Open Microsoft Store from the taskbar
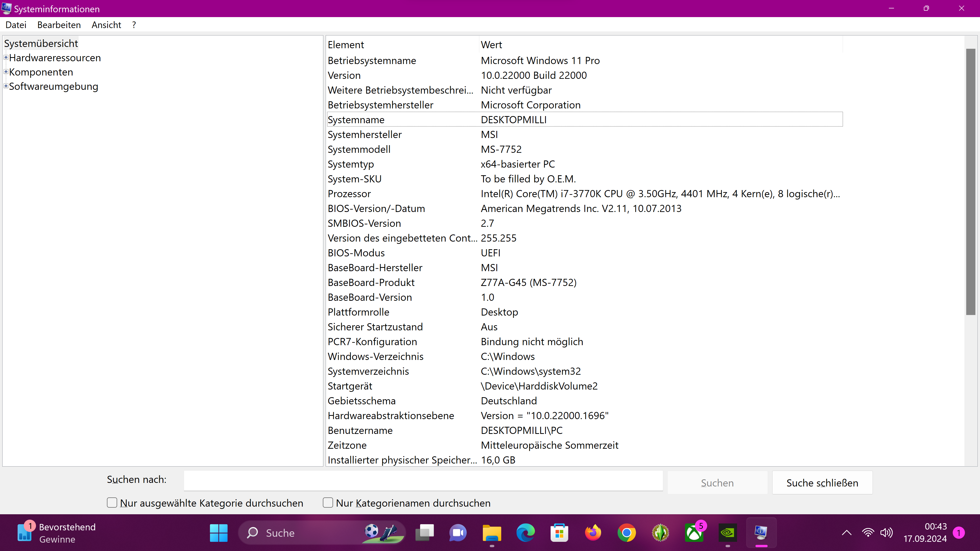Screen dimensions: 980x551 pyautogui.click(x=559, y=532)
